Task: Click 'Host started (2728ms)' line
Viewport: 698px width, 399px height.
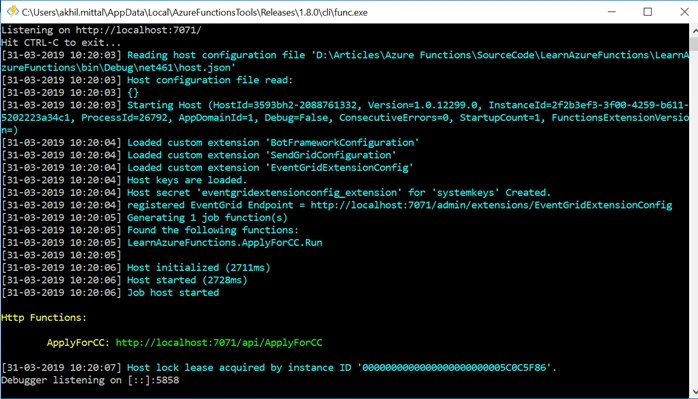Action: [x=124, y=280]
